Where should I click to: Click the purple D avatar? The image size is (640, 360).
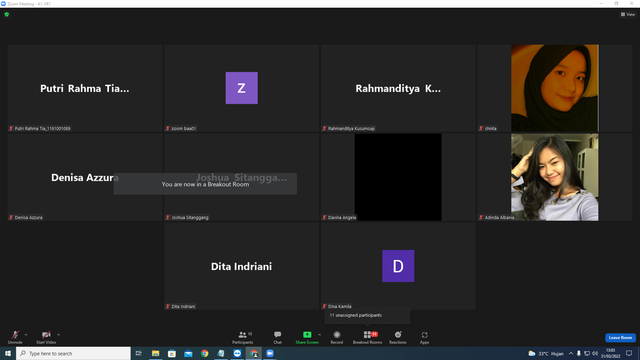click(x=398, y=266)
